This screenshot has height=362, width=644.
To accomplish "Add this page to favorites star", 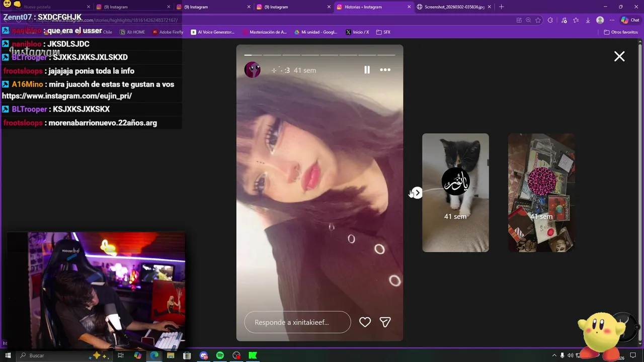I will point(538,20).
